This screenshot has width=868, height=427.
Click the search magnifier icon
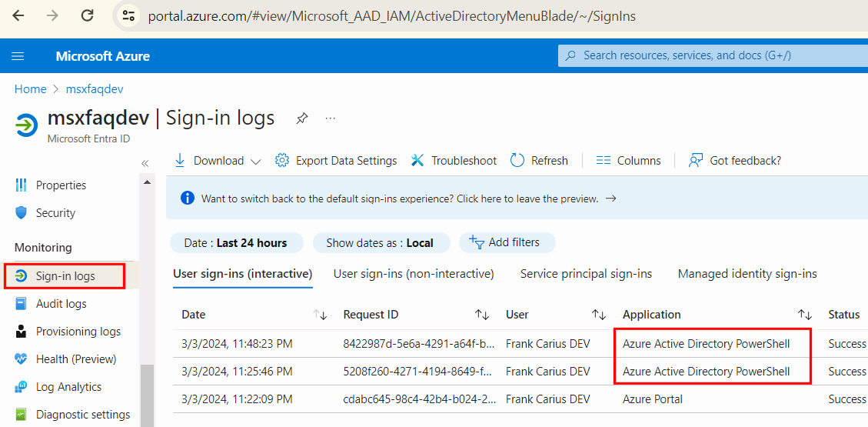pyautogui.click(x=570, y=55)
